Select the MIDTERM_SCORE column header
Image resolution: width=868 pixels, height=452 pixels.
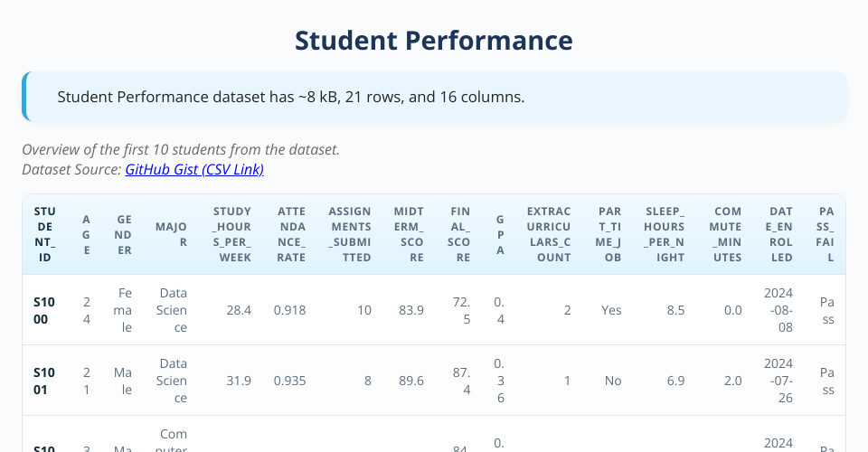coord(409,234)
